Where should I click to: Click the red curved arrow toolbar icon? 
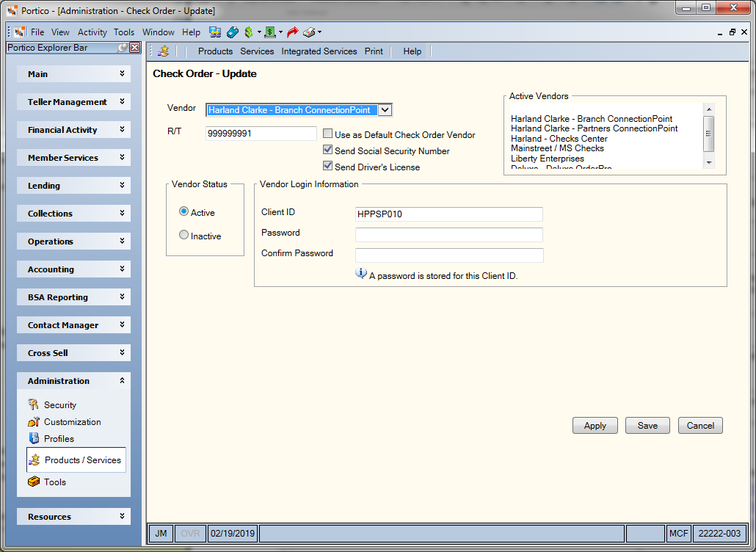[292, 32]
